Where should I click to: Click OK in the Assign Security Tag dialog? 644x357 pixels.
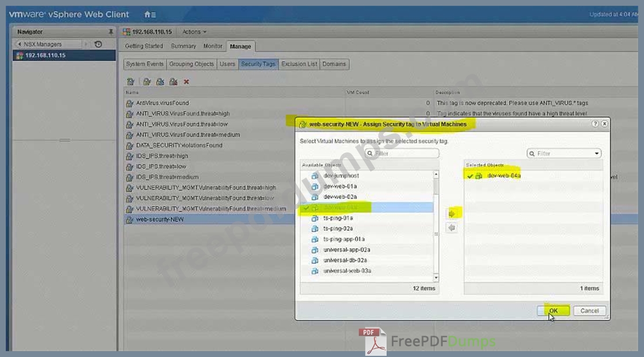tap(553, 311)
